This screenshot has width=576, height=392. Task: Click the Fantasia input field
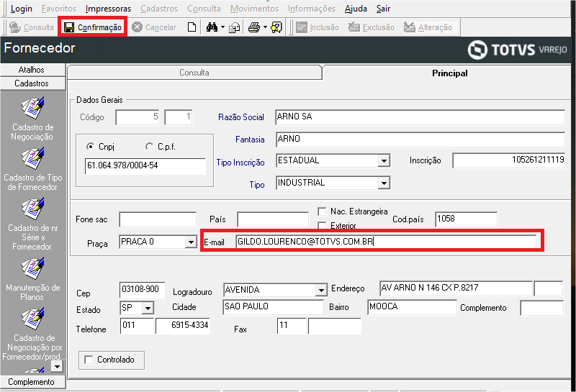[420, 140]
